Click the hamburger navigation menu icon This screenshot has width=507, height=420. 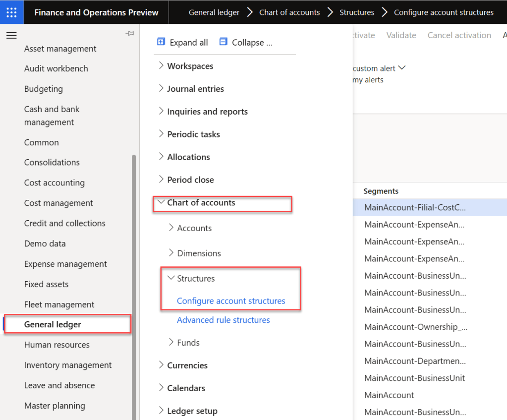(x=12, y=35)
